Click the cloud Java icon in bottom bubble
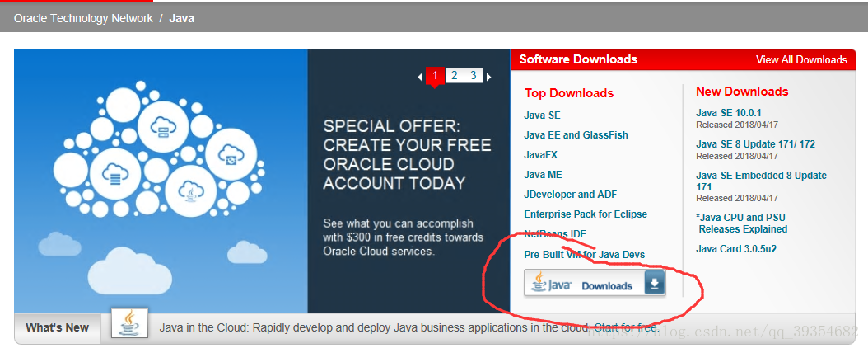The image size is (868, 348). click(190, 191)
